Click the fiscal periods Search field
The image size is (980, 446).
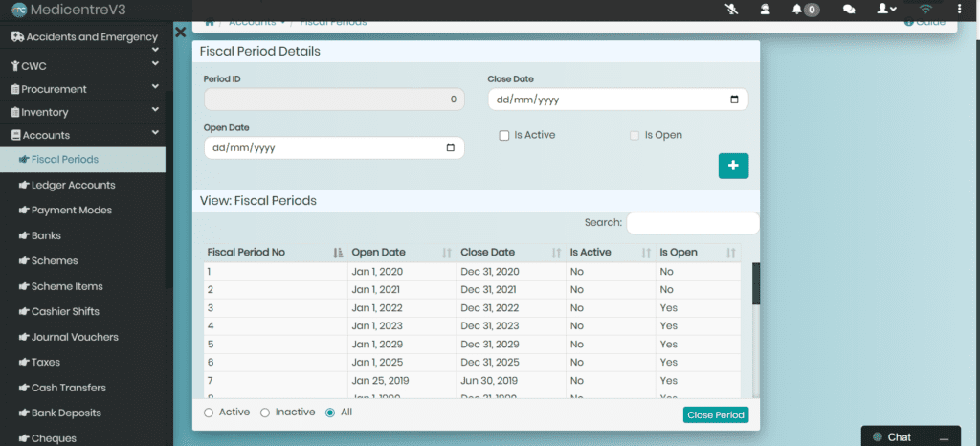691,223
